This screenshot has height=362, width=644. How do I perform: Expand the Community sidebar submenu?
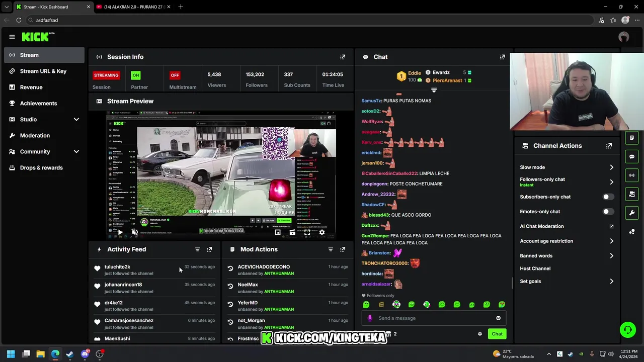click(x=76, y=151)
